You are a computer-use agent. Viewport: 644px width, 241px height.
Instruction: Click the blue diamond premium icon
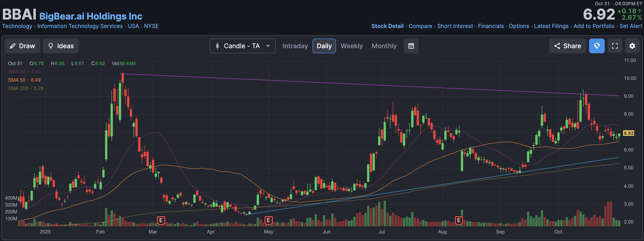[x=597, y=46]
